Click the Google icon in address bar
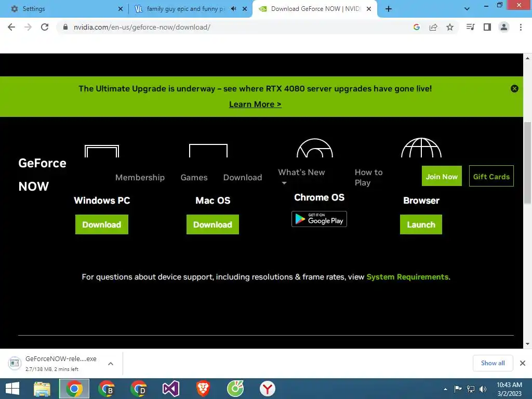The width and height of the screenshot is (532, 399). (417, 27)
